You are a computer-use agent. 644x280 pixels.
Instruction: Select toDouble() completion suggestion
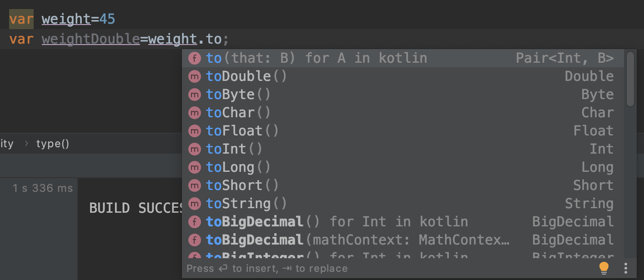[403, 76]
